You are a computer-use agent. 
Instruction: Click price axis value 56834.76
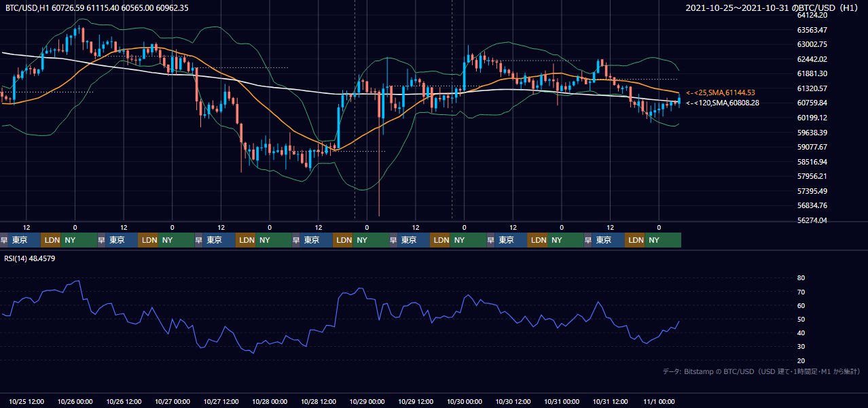812,205
